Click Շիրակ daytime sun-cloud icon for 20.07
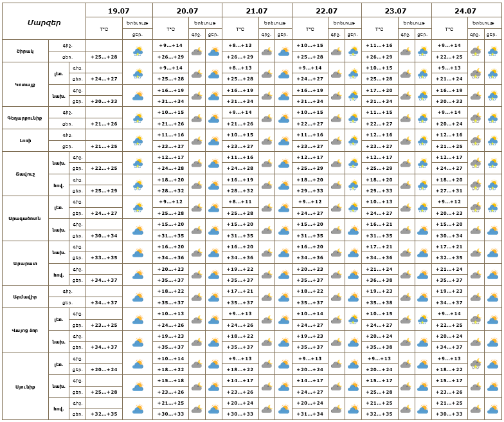The height and width of the screenshot is (422, 504). click(213, 51)
